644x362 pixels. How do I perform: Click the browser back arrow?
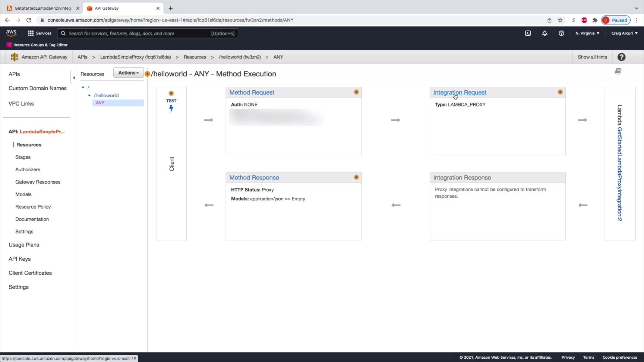7,20
